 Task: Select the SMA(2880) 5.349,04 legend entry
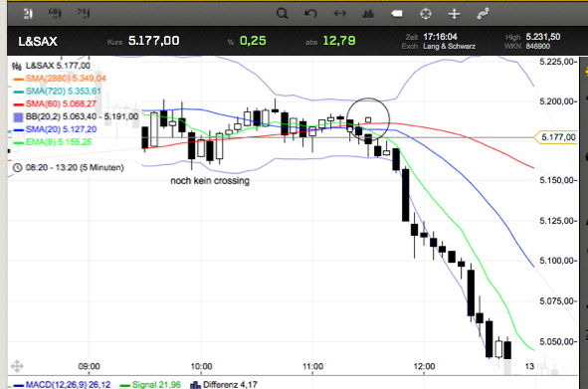pyautogui.click(x=66, y=79)
